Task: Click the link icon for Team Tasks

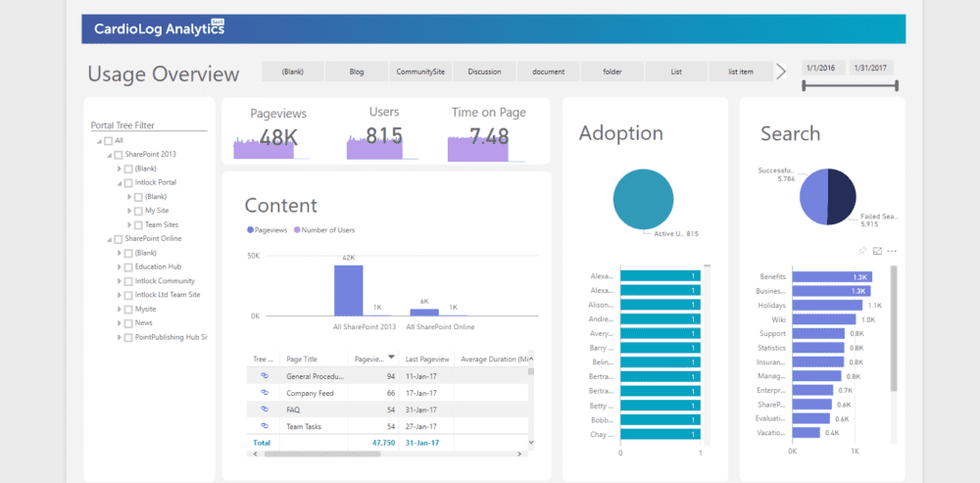Action: 264,426
